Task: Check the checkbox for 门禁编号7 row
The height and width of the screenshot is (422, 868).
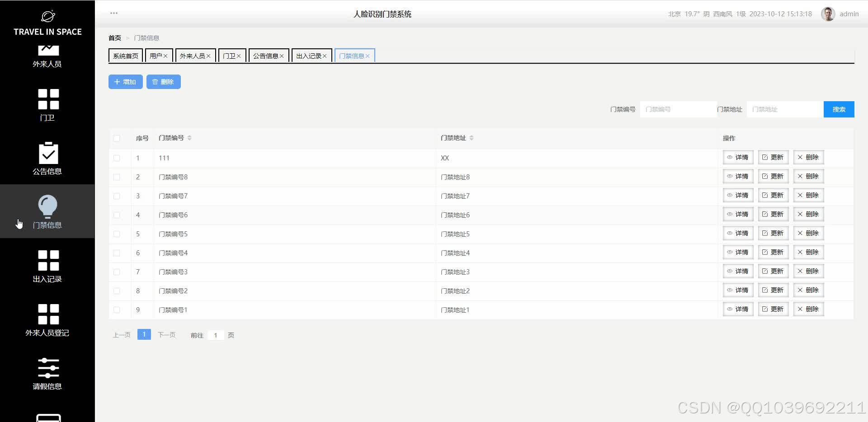Action: coord(117,196)
